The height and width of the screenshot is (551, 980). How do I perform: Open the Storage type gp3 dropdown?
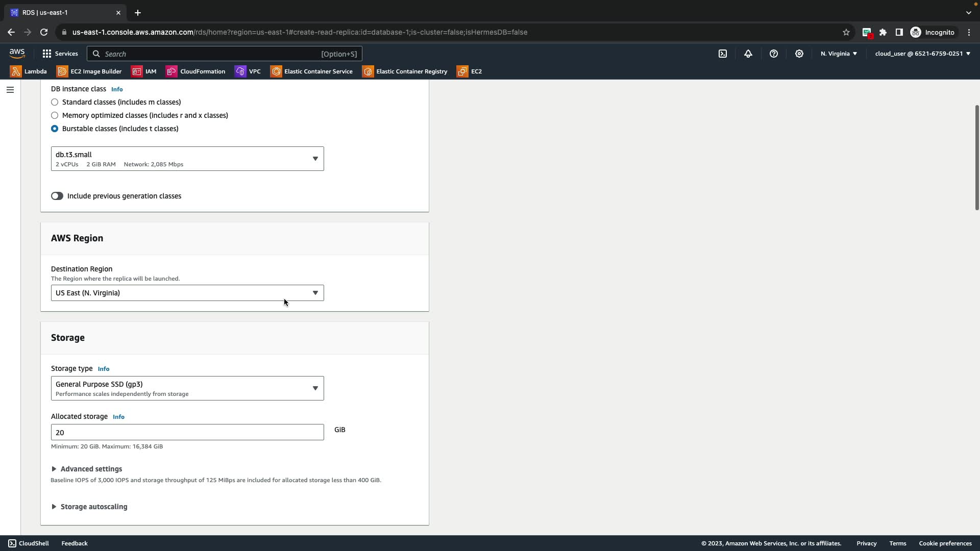tap(187, 388)
